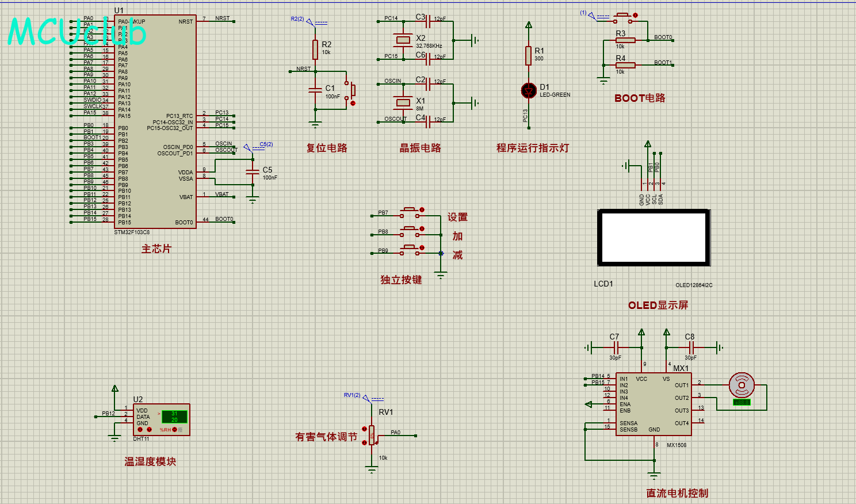The image size is (856, 504).
Task: Click the 'MX1508' part name text
Action: (677, 445)
